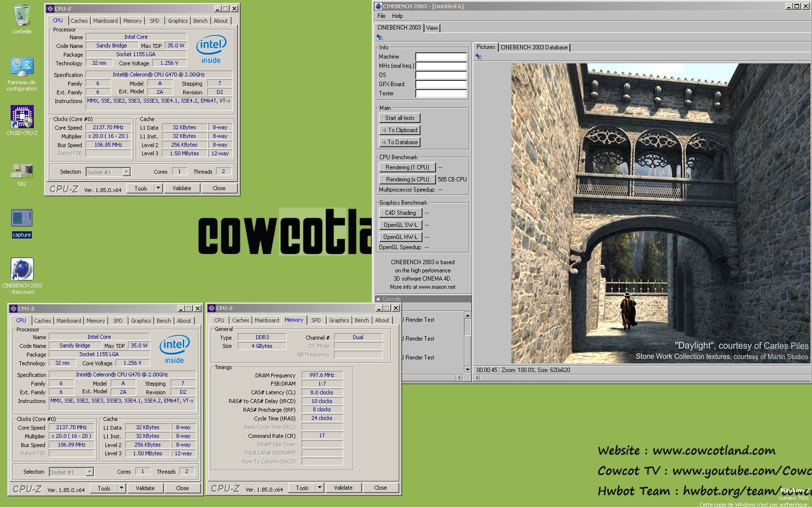Expand Tools dropdown arrow in CPU-Z Memory window
The image size is (812, 508).
(319, 488)
